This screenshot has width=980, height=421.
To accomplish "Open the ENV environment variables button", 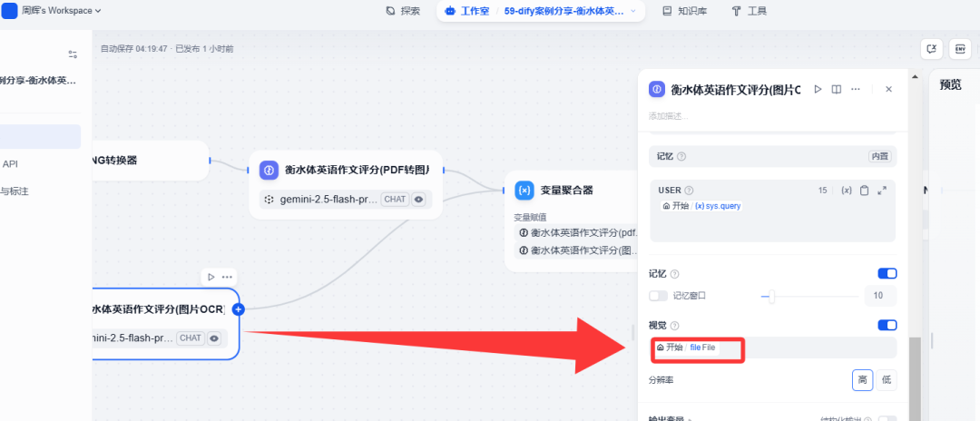I will pyautogui.click(x=959, y=49).
